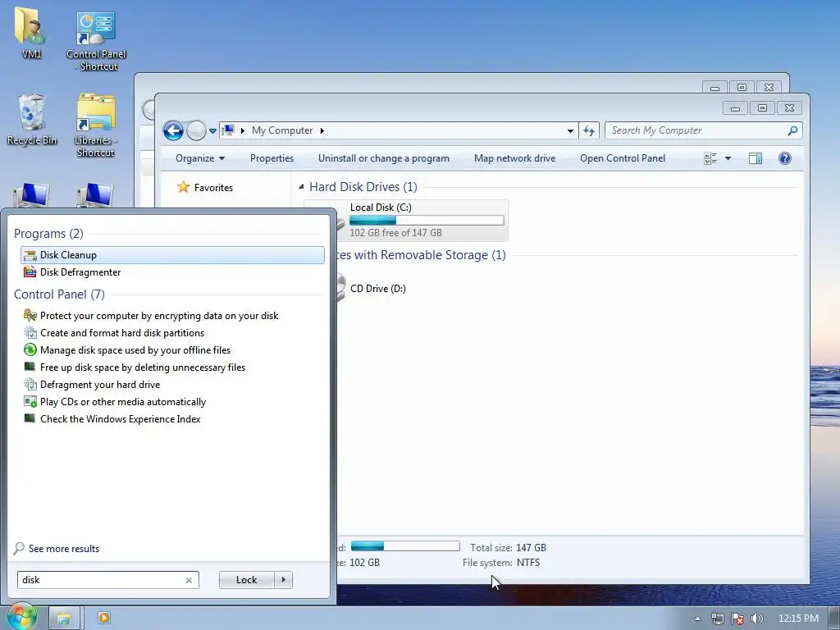Click the 12:15 PM clock
This screenshot has width=840, height=630.
(798, 619)
